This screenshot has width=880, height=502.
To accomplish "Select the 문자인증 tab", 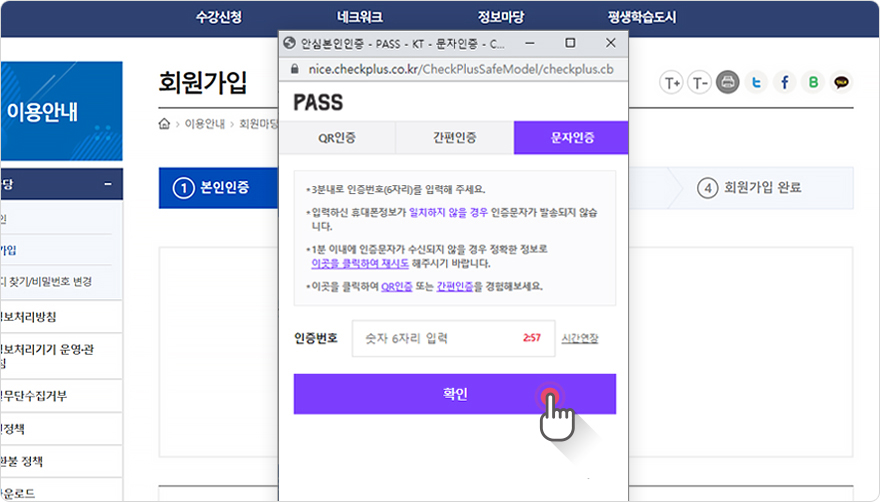I will 571,138.
